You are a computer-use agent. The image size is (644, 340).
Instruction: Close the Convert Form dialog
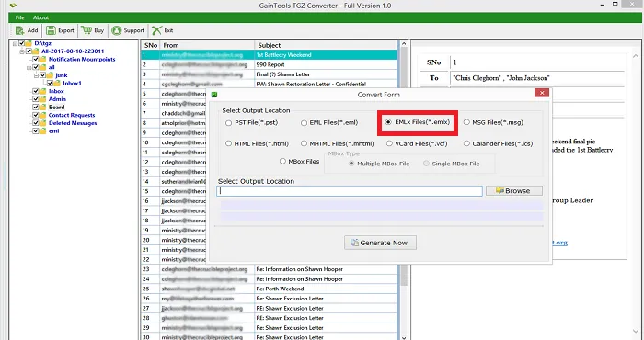pyautogui.click(x=542, y=93)
